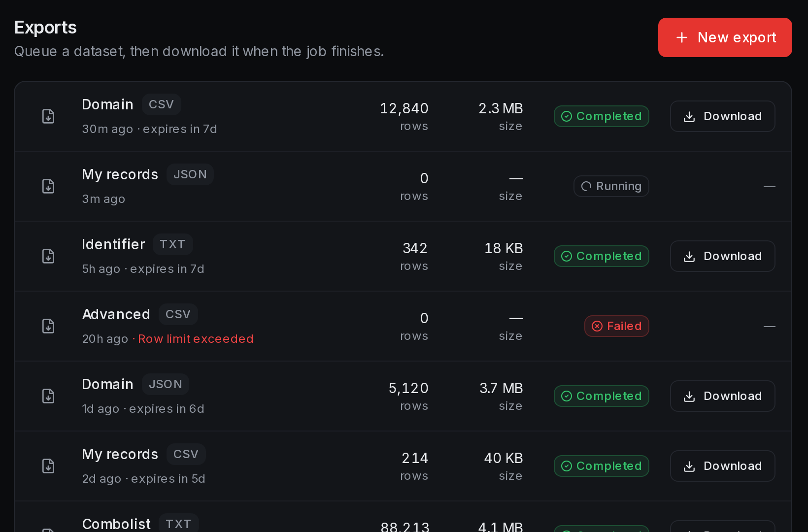The width and height of the screenshot is (808, 532).
Task: Click the Running spinner icon
Action: (586, 186)
